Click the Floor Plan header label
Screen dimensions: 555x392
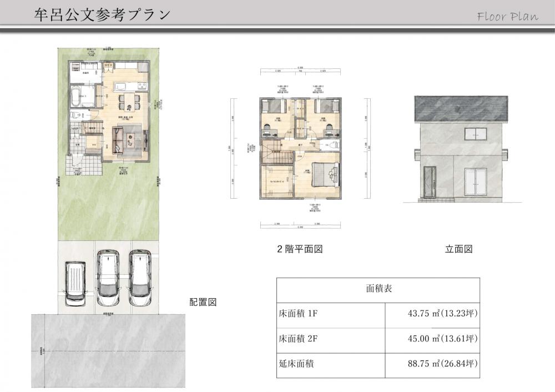pyautogui.click(x=507, y=16)
